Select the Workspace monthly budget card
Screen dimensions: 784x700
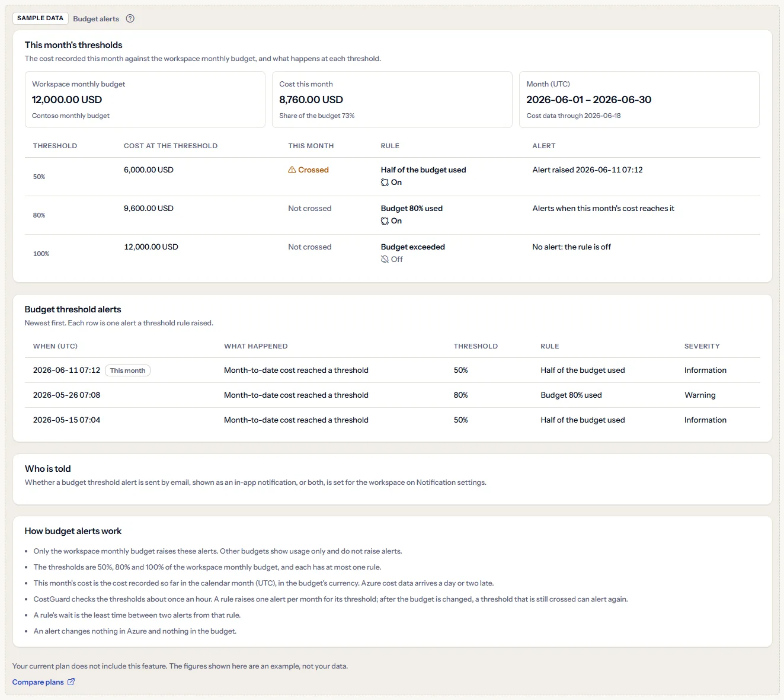(x=145, y=100)
